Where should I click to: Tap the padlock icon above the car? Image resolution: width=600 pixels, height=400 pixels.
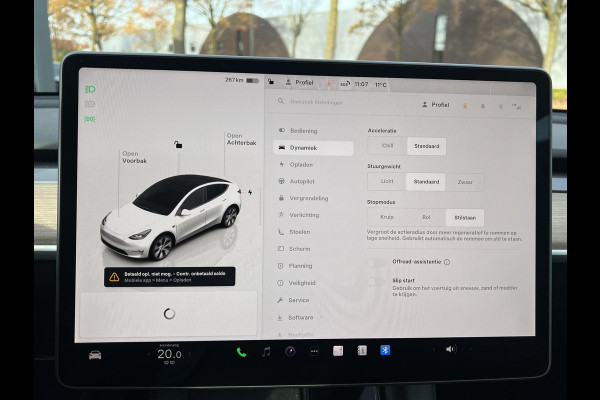click(178, 144)
